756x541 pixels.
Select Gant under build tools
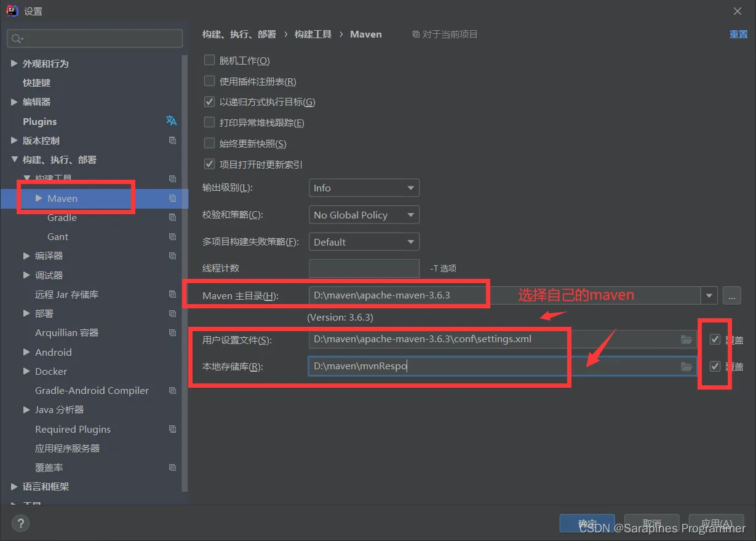point(58,236)
